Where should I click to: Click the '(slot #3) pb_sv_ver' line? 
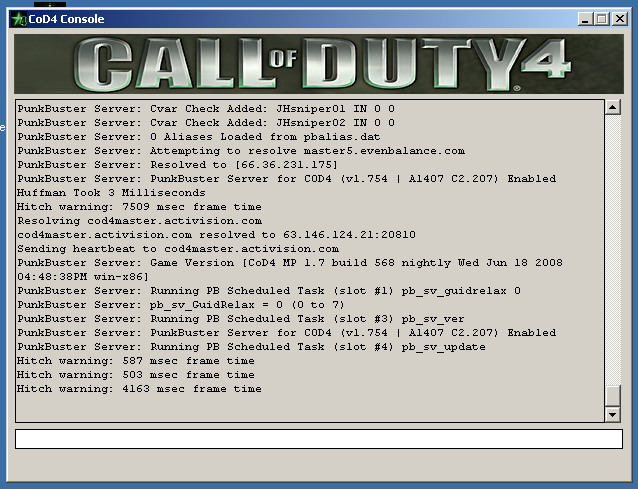240,319
